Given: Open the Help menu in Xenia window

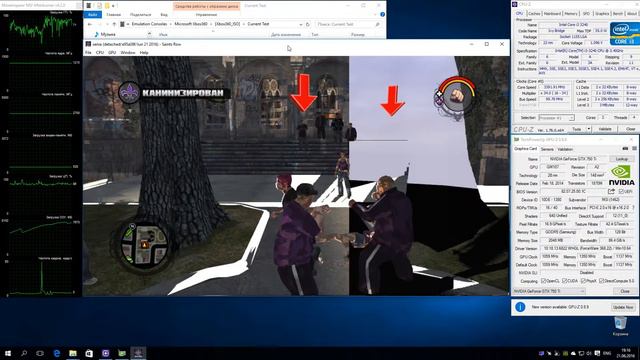Looking at the screenshot, I should click(x=144, y=53).
